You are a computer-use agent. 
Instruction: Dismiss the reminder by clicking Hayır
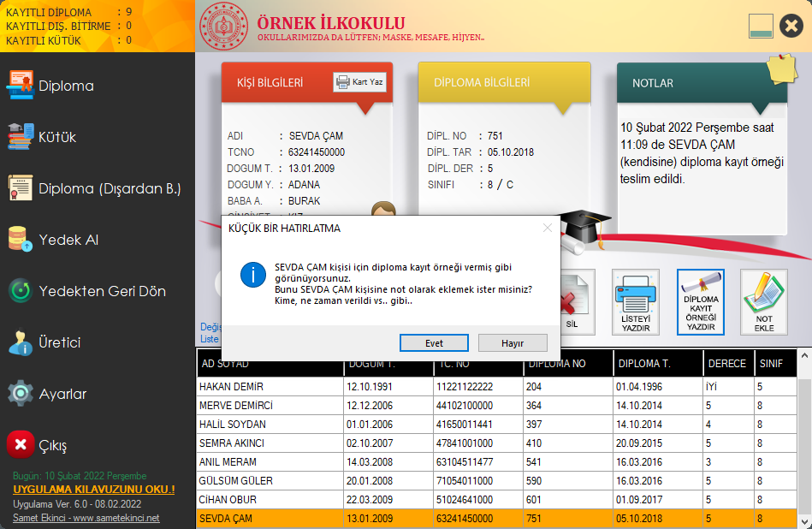513,342
